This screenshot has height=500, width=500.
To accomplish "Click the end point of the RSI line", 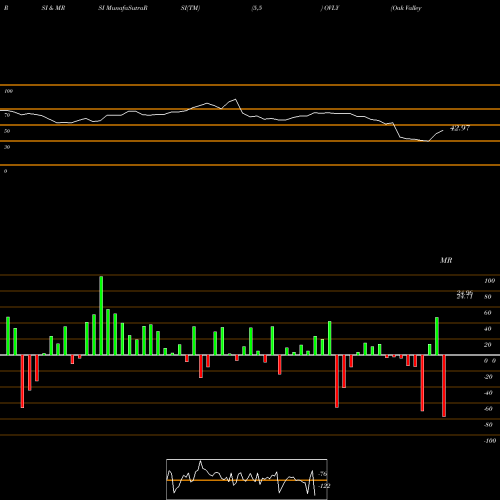I will [443, 130].
